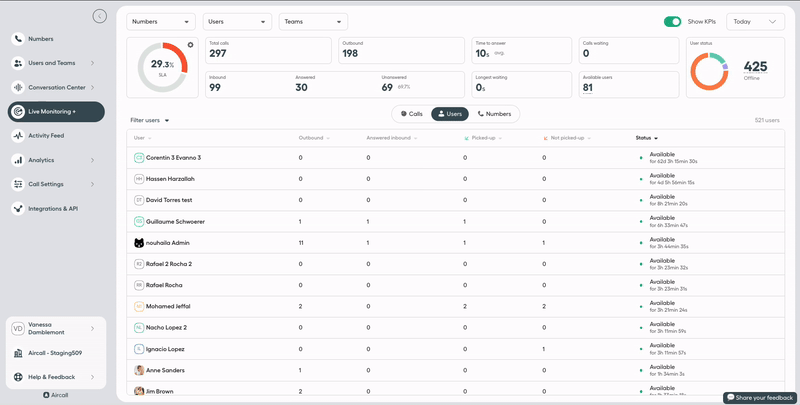Open Numbers in the sidebar
The width and height of the screenshot is (800, 405).
[x=40, y=39]
